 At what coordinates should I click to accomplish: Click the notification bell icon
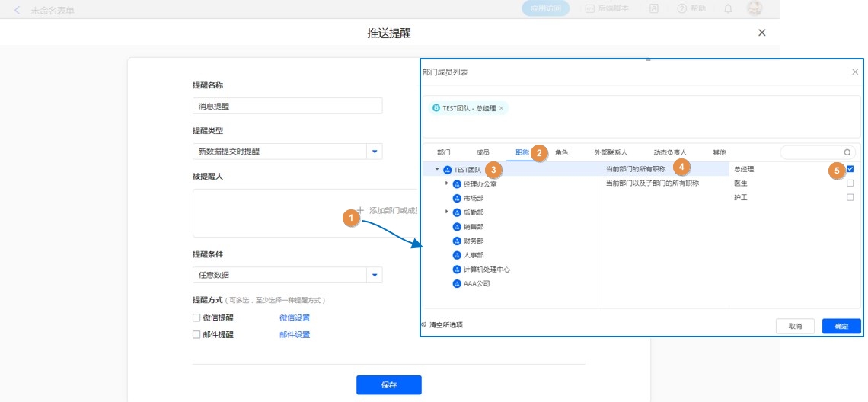pyautogui.click(x=728, y=9)
